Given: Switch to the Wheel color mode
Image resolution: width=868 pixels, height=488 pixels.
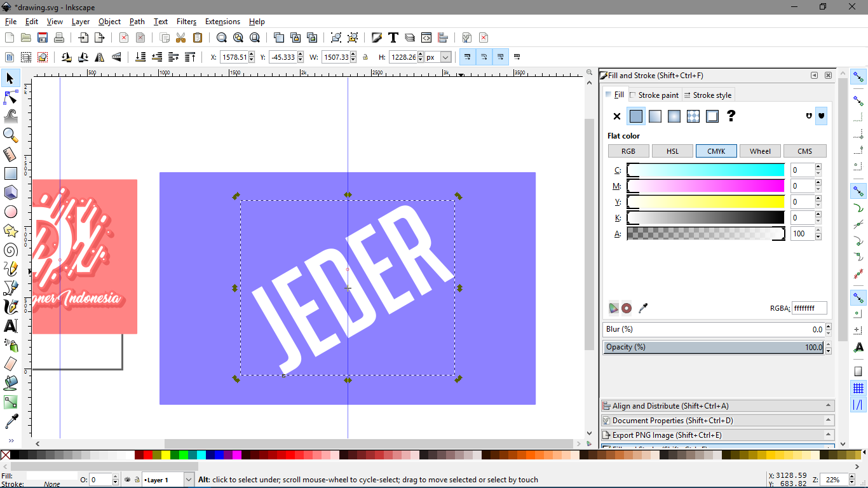Looking at the screenshot, I should [x=760, y=151].
